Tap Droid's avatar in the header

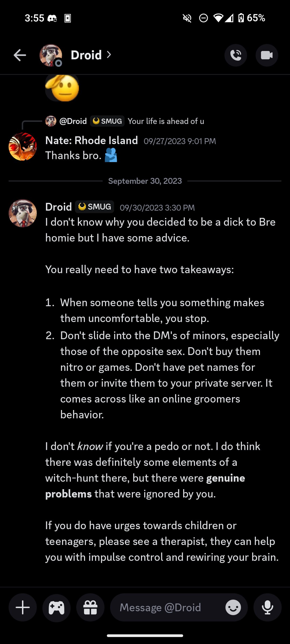pos(51,55)
